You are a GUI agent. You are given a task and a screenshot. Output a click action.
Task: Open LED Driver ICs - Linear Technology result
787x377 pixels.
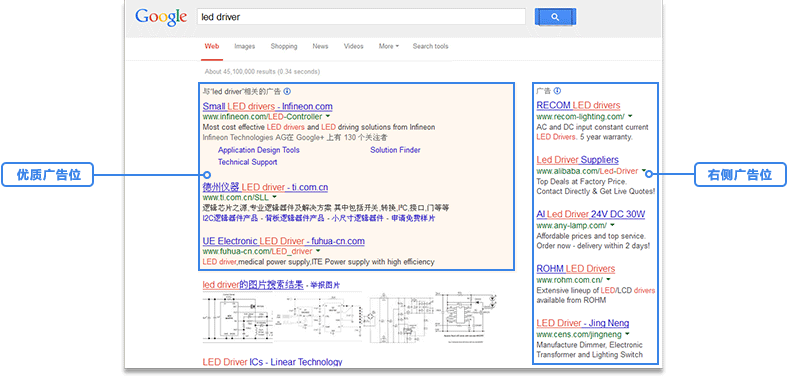point(273,362)
